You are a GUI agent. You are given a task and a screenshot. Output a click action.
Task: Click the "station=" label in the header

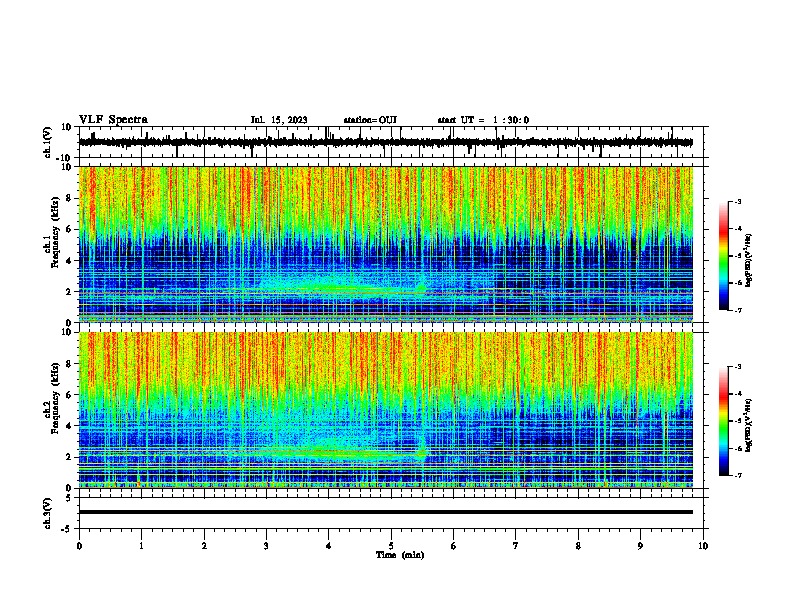tap(361, 120)
